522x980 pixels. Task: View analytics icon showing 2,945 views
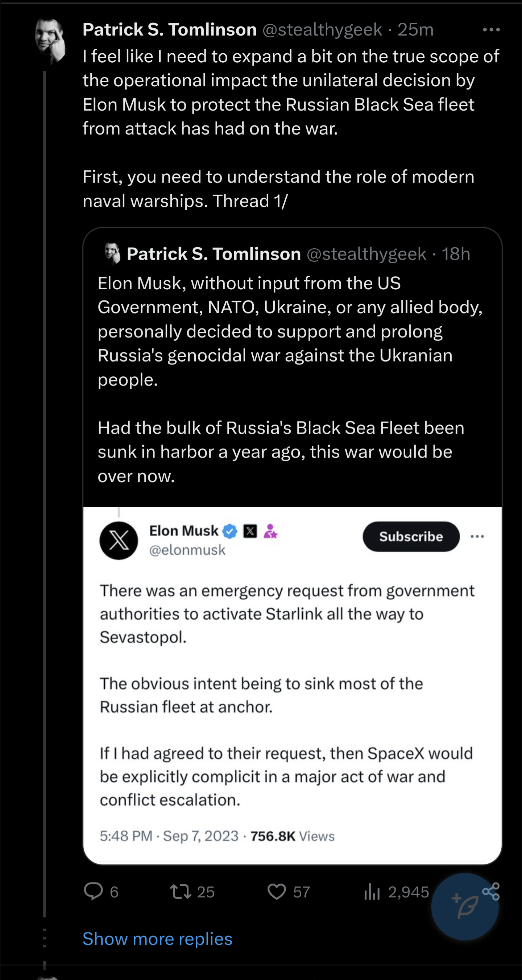pos(372,892)
